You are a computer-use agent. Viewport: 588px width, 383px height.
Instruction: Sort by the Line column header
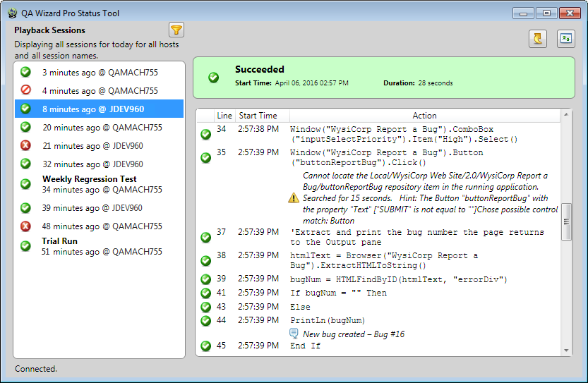[x=224, y=116]
